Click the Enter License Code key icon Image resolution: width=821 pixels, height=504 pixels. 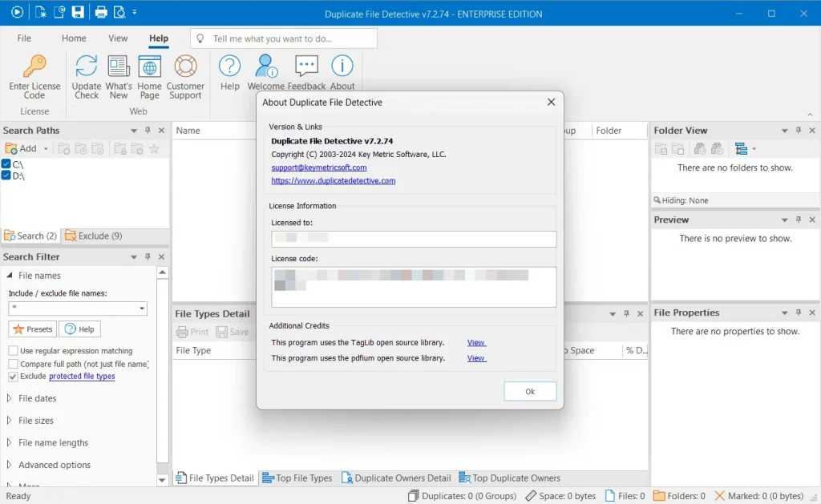point(34,67)
